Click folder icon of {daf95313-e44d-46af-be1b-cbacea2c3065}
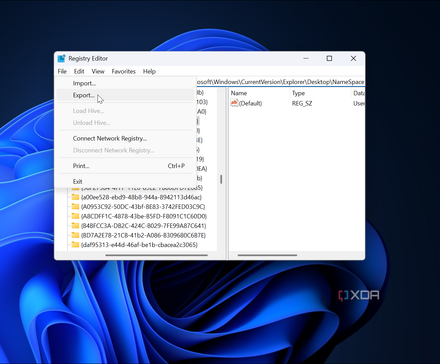 coord(76,245)
